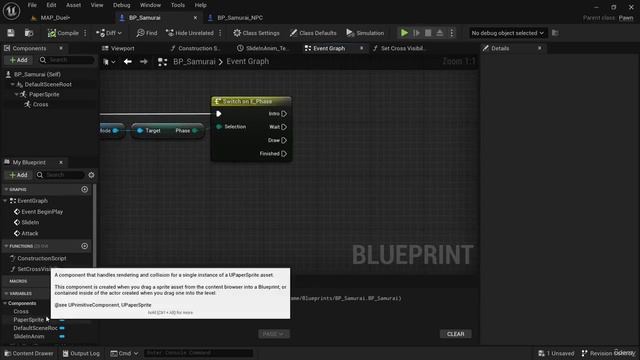This screenshot has width=640, height=360.
Task: Collapse the DefaultSceneRoot tree node
Action: (x=12, y=84)
